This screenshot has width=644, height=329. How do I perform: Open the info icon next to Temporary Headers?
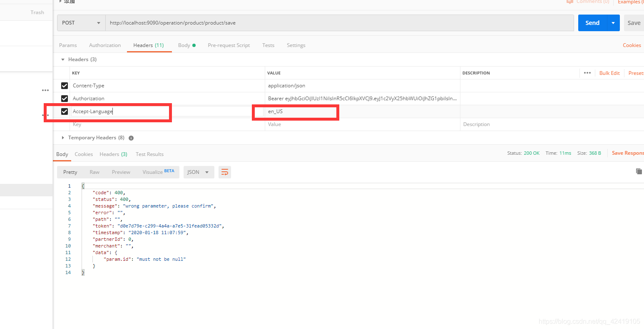131,138
